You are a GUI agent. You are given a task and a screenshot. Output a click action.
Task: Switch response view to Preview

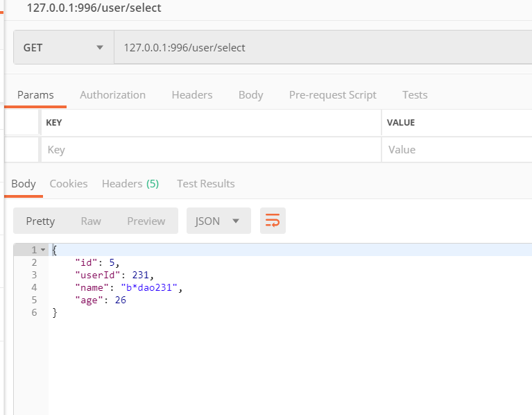click(146, 221)
